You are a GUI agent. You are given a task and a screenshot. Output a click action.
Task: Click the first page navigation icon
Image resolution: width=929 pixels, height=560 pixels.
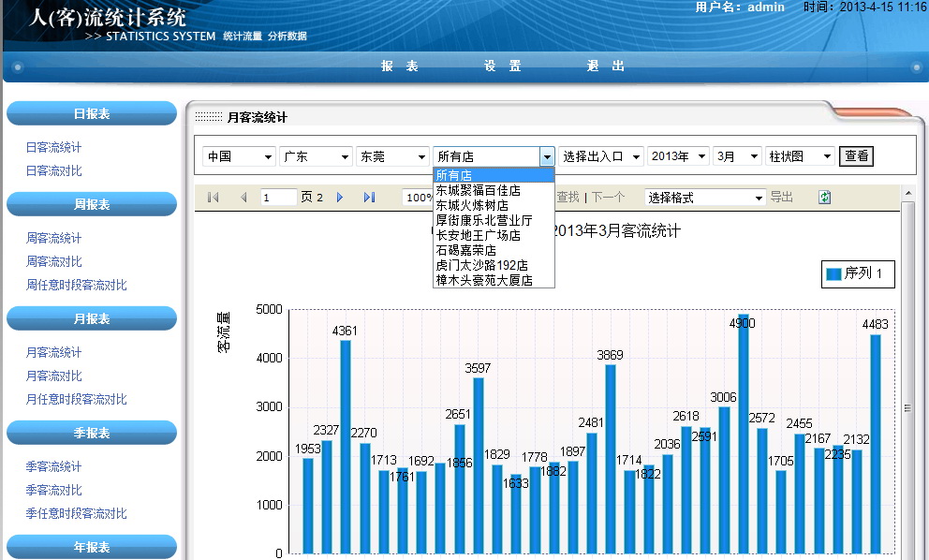pos(213,198)
